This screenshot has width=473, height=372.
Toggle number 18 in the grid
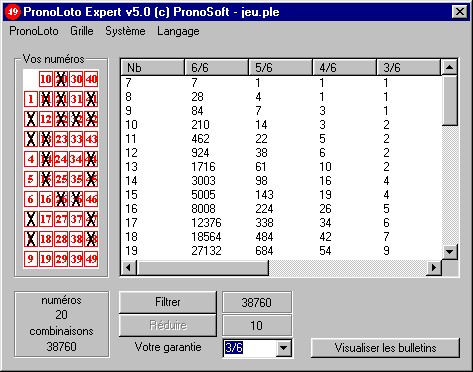pos(46,239)
